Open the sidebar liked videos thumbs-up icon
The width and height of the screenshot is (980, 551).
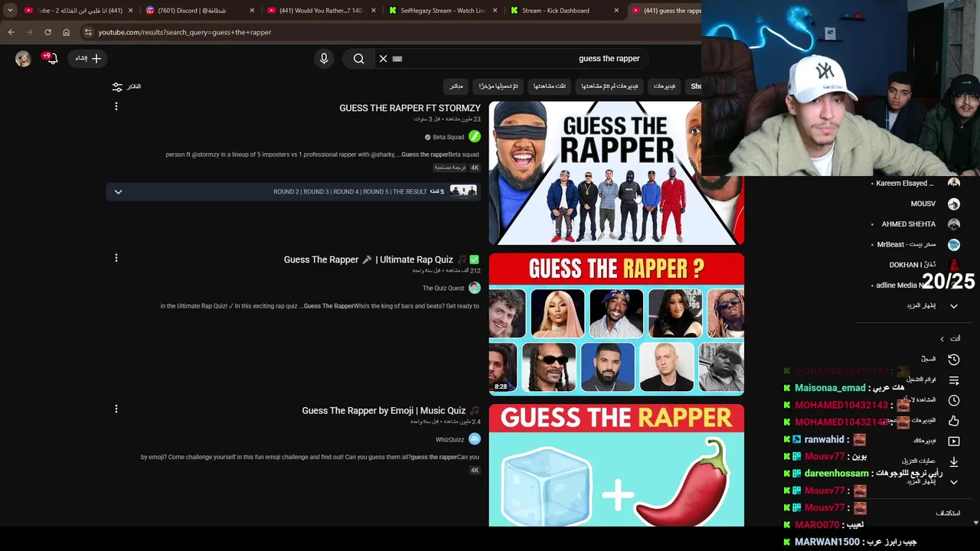coord(953,420)
